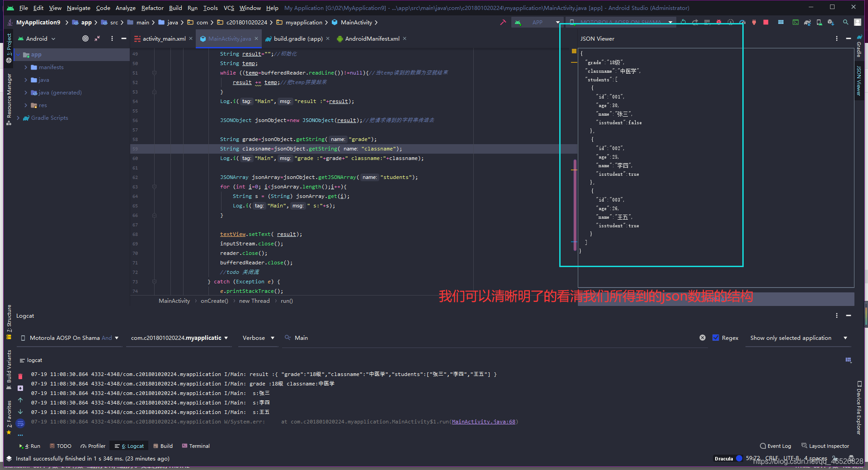Viewport: 868px width, 470px height.
Task: Toggle the 1: Project tool window
Action: (9, 47)
